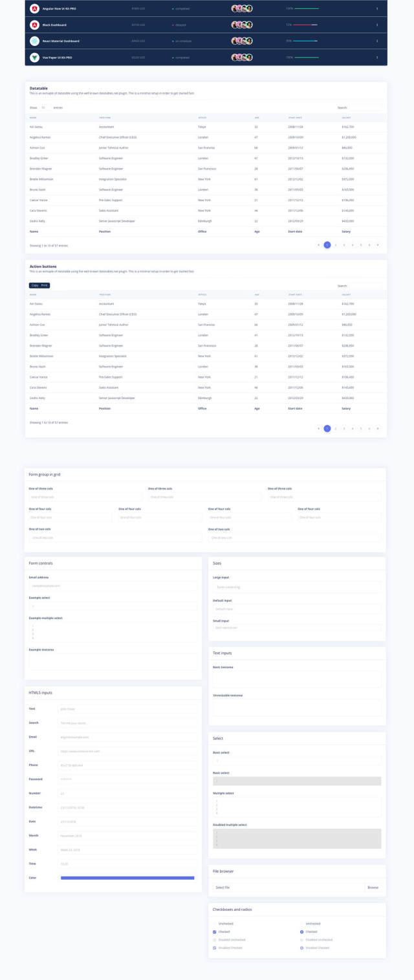414x980 pixels.
Task: Open the Example select dropdown
Action: coord(113,606)
